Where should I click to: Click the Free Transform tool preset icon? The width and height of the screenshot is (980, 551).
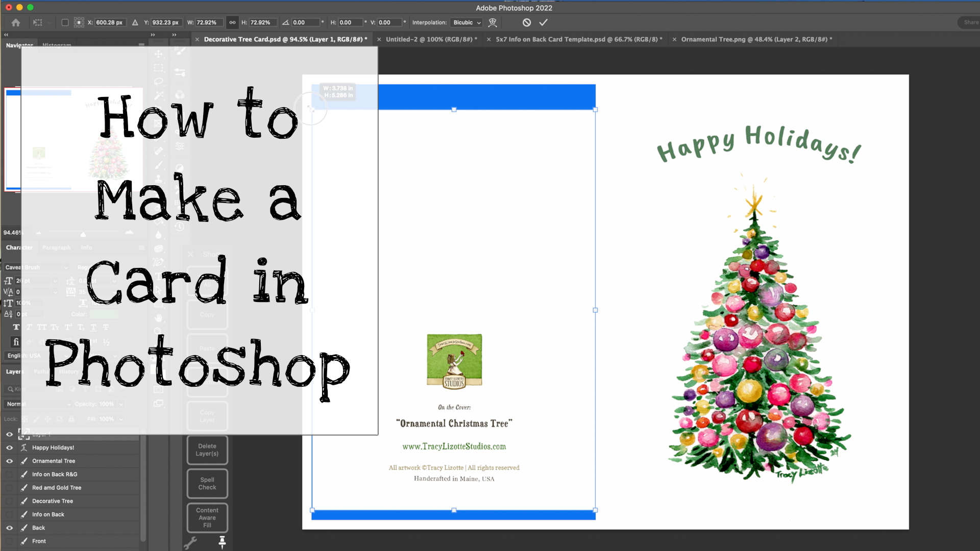tap(38, 22)
